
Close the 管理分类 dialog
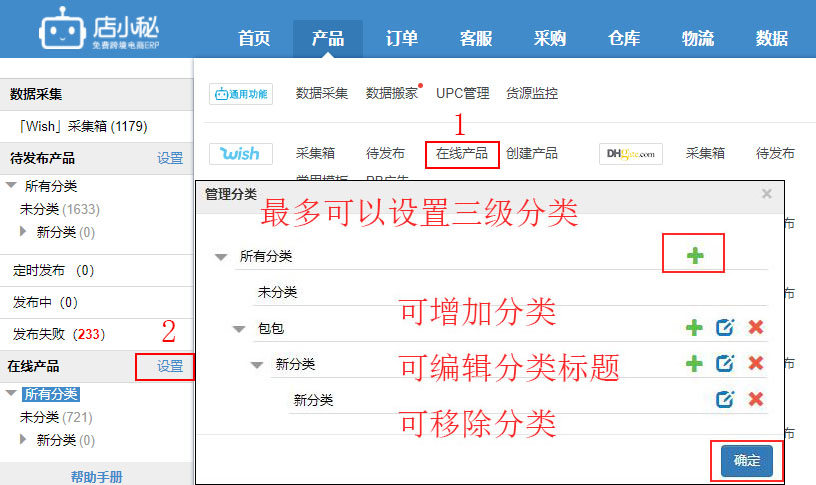(x=767, y=194)
